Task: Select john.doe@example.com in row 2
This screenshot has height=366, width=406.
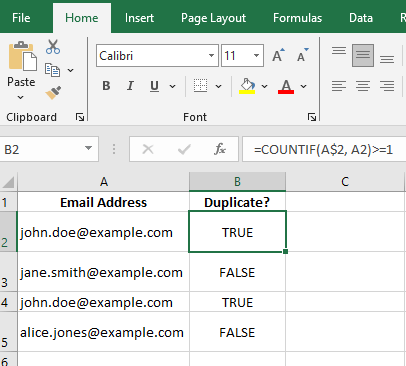Action: point(103,232)
